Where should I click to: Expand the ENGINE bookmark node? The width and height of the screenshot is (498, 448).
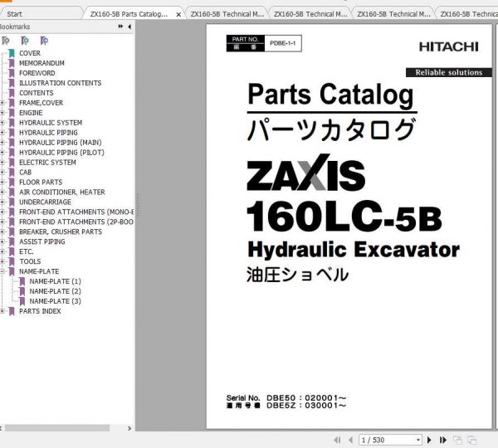[x=2, y=113]
